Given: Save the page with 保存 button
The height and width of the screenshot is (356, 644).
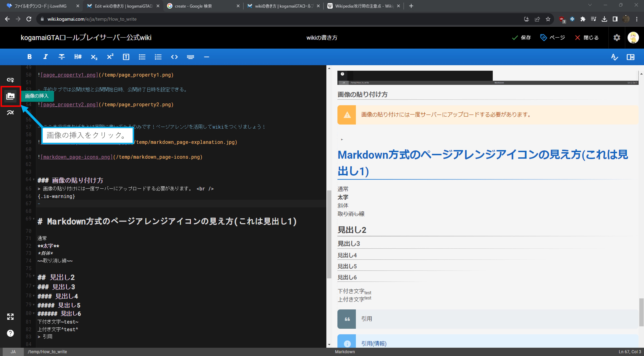Looking at the screenshot, I should coord(521,38).
